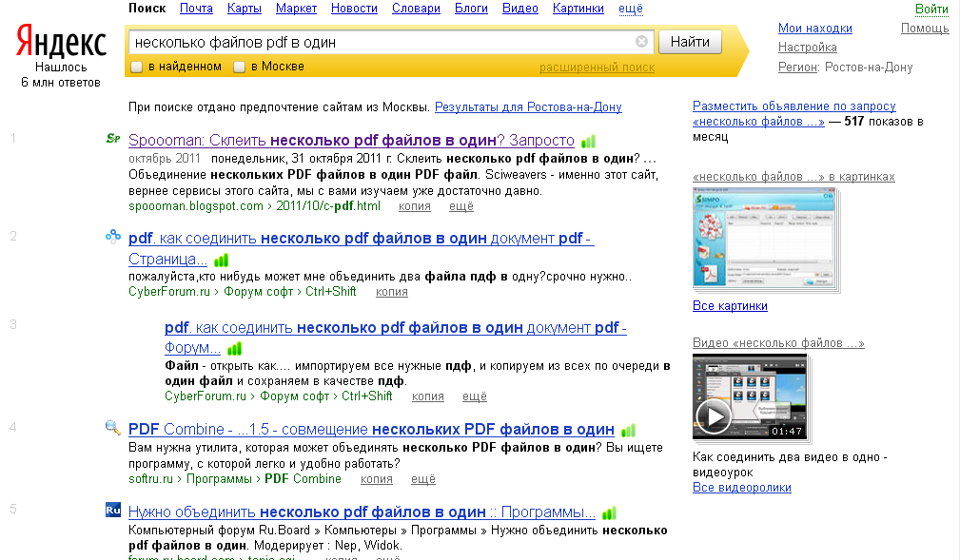Click the PDF merge software image thumbnail
This screenshot has height=560, width=960.
(764, 238)
